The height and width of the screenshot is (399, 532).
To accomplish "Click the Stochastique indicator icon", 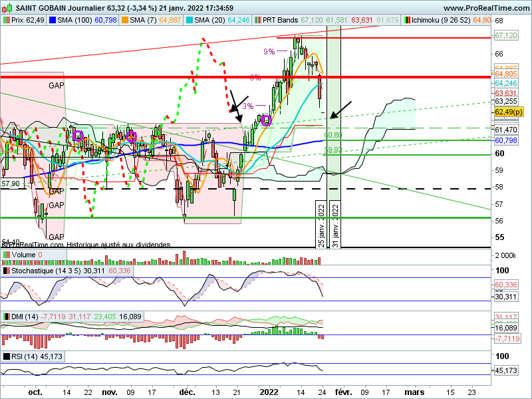I will tap(6, 271).
